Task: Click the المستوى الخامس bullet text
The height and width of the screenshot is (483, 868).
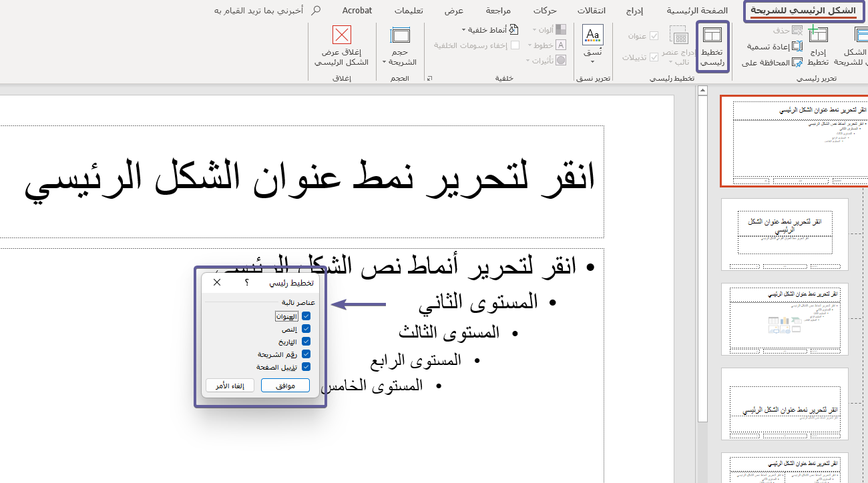Action: click(x=372, y=386)
